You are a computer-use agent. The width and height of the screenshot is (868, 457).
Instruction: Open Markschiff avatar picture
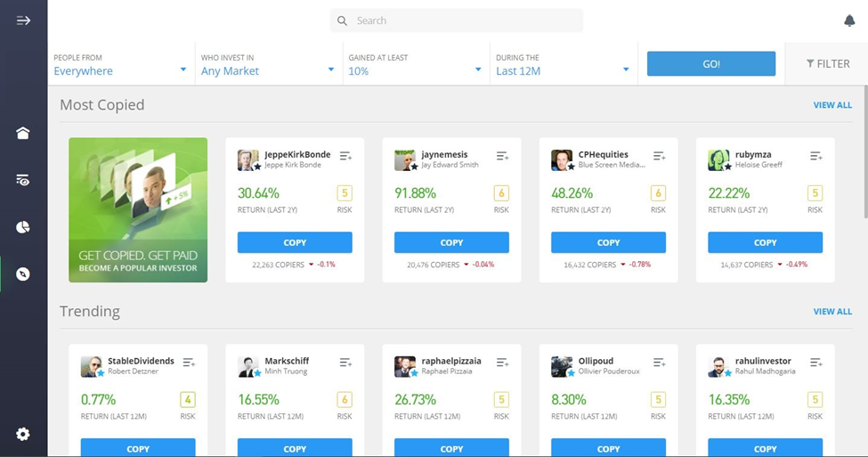248,367
